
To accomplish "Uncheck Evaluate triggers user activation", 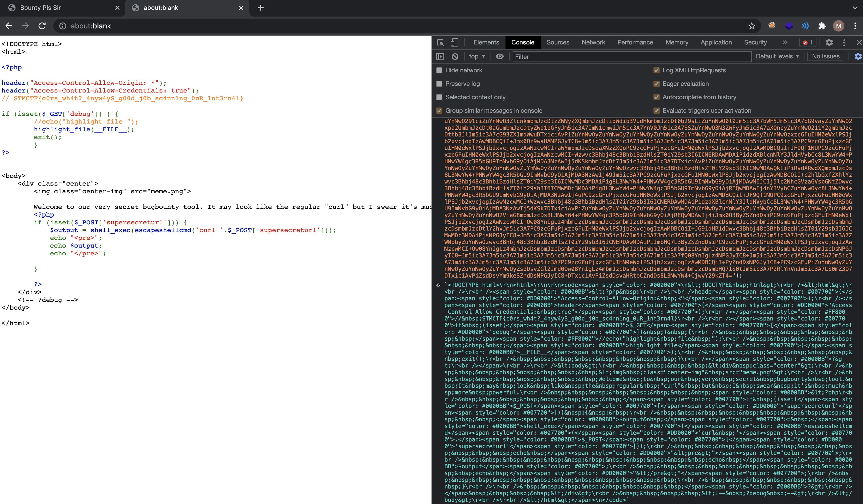I will 657,111.
